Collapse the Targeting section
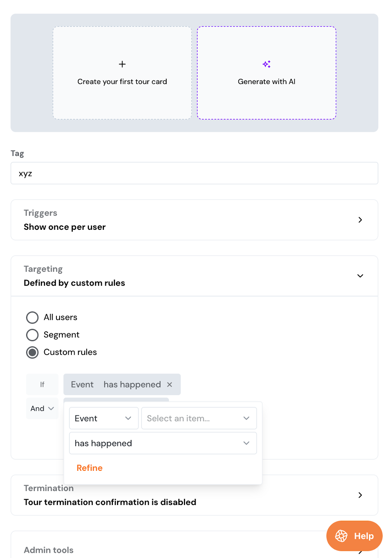The height and width of the screenshot is (558, 392). (360, 276)
